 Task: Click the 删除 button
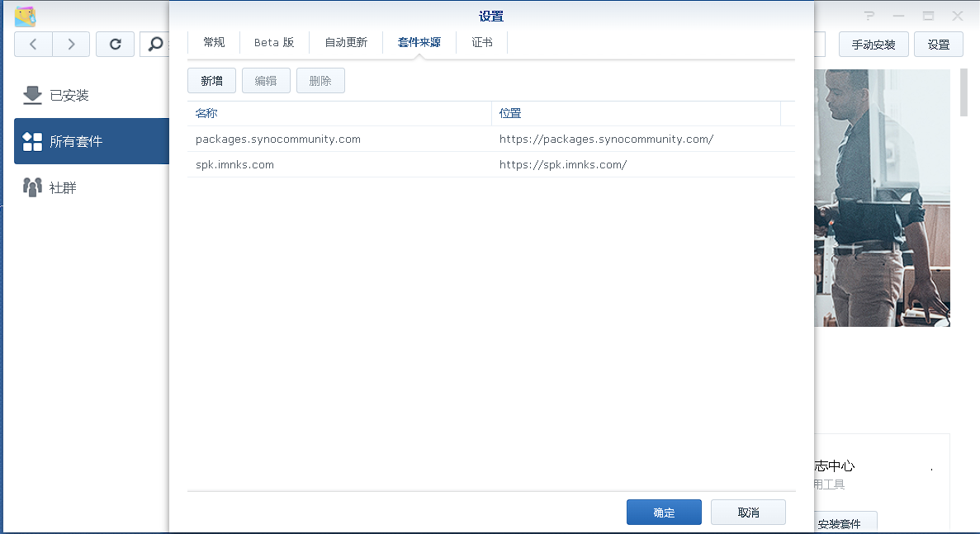click(320, 81)
